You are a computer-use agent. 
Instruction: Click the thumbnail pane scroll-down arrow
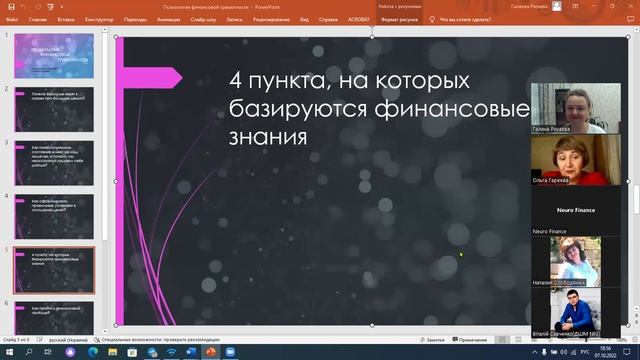105,331
